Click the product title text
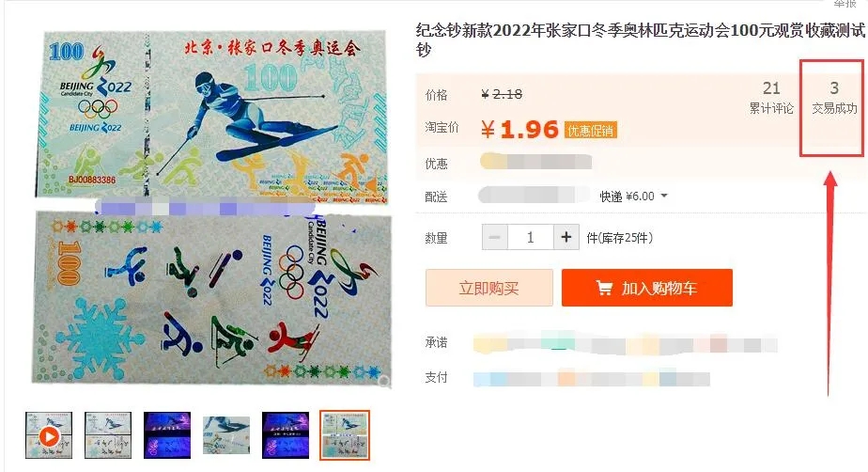The image size is (868, 472). (640, 39)
